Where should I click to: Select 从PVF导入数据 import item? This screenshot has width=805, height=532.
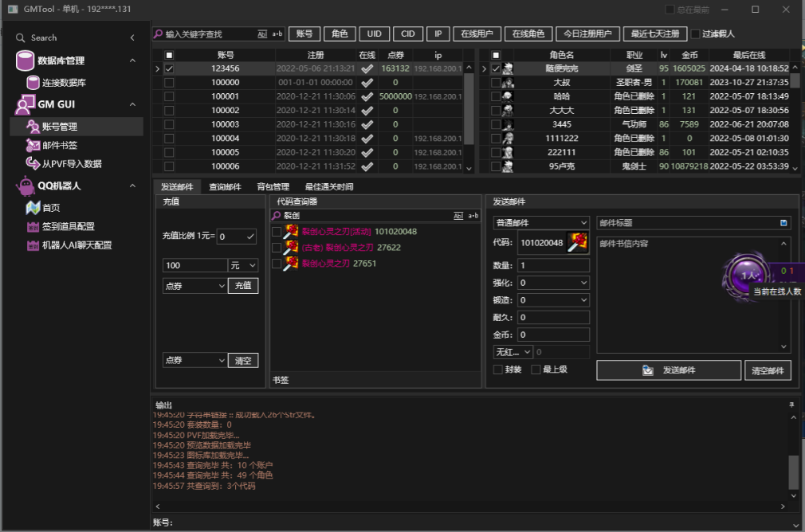[71, 163]
